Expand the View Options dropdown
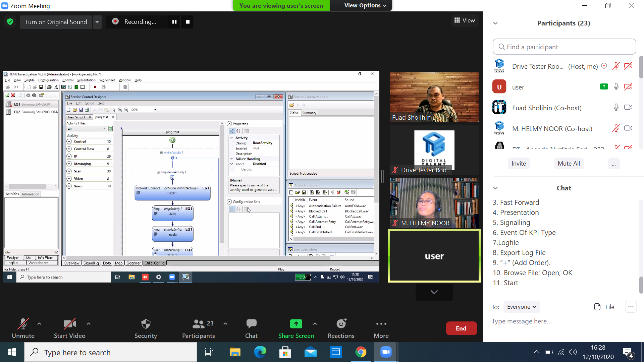The height and width of the screenshot is (362, 644). click(365, 5)
